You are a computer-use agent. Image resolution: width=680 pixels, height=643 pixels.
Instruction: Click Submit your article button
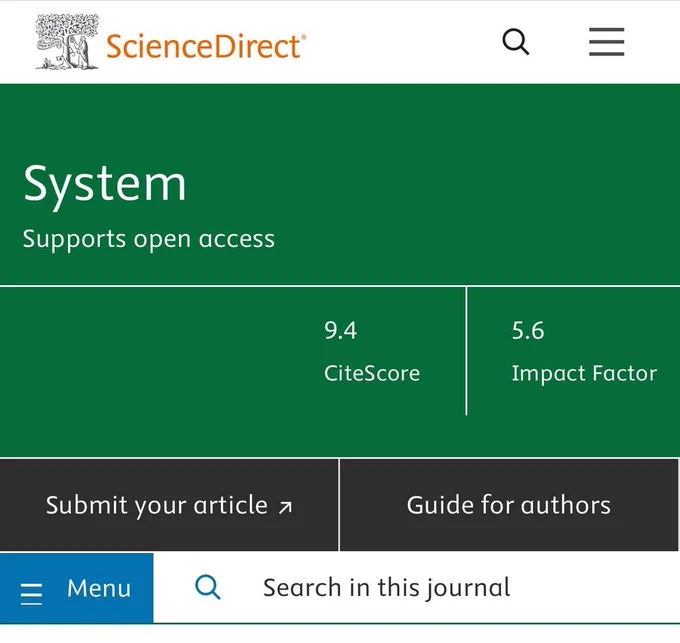(x=169, y=505)
